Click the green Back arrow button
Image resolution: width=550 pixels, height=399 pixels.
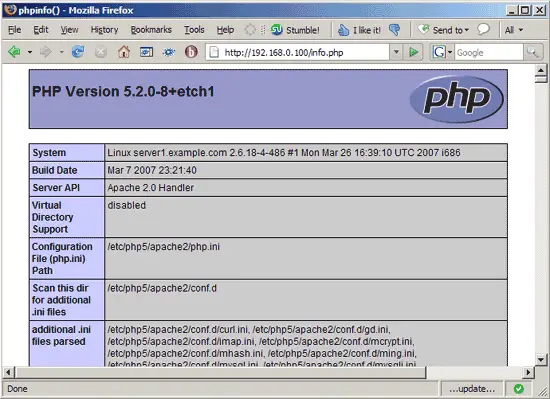click(14, 52)
